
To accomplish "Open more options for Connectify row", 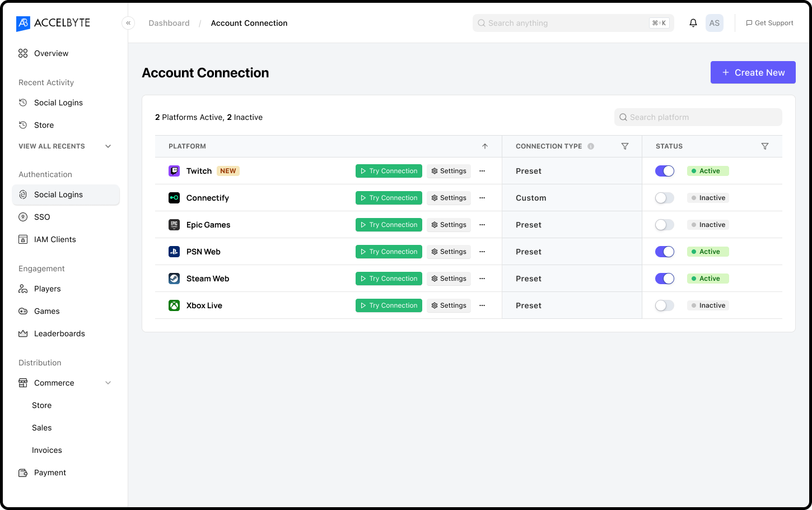I will point(482,198).
